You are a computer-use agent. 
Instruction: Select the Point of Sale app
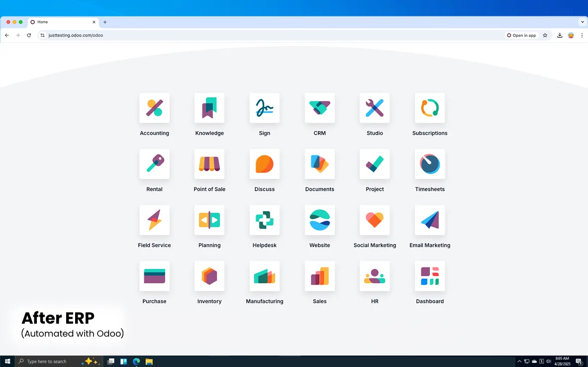[209, 164]
